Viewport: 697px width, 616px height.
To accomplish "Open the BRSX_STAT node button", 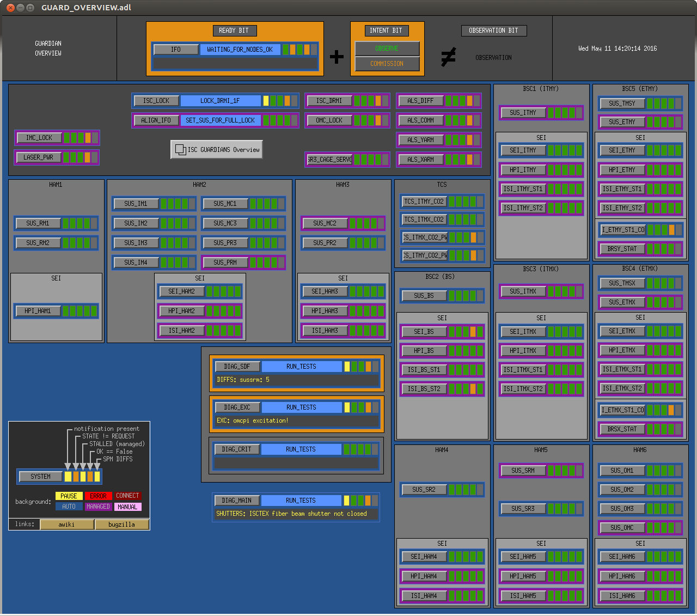I will click(622, 429).
